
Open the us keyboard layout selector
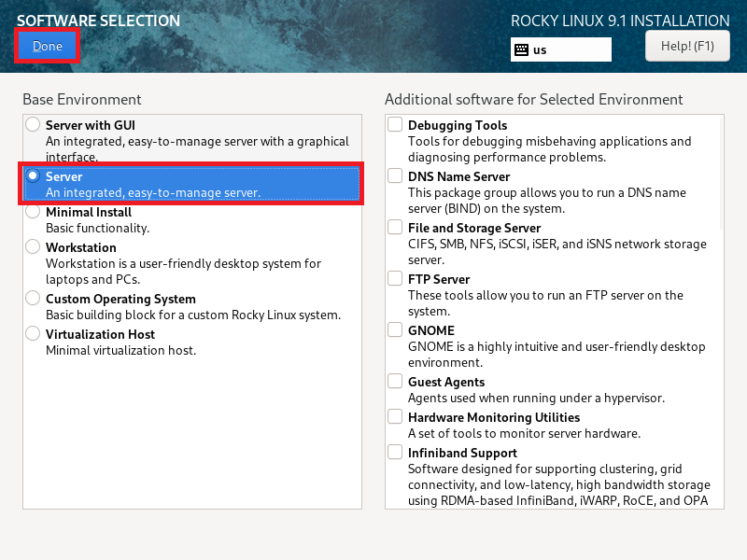click(x=561, y=49)
